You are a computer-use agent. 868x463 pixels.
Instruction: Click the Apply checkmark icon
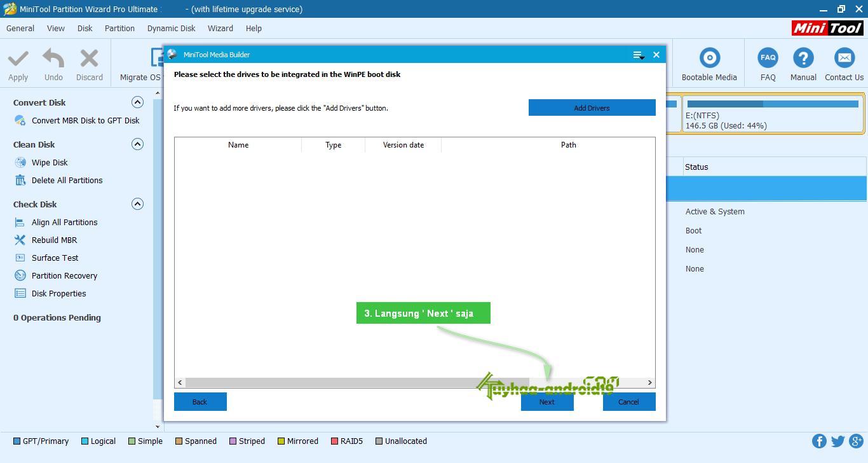(18, 59)
